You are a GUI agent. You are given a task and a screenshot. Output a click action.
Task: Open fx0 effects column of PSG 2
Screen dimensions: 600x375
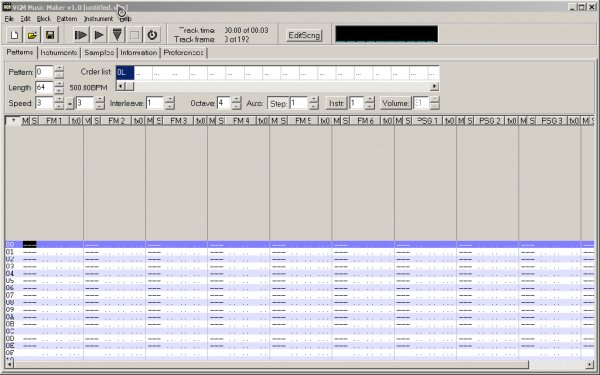(512, 121)
